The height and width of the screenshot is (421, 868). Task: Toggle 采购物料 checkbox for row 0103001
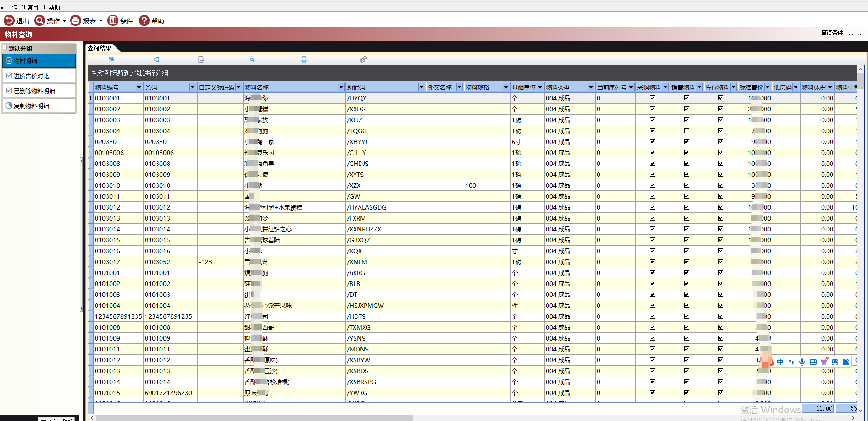652,98
